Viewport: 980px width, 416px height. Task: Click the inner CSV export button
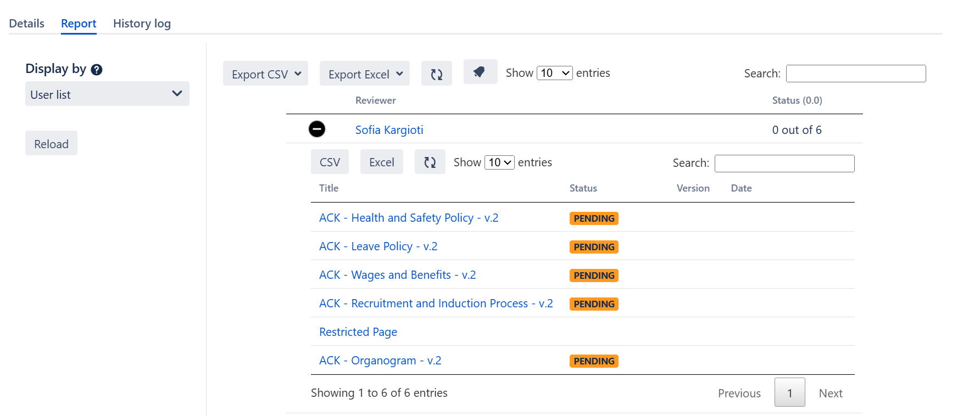tap(330, 162)
